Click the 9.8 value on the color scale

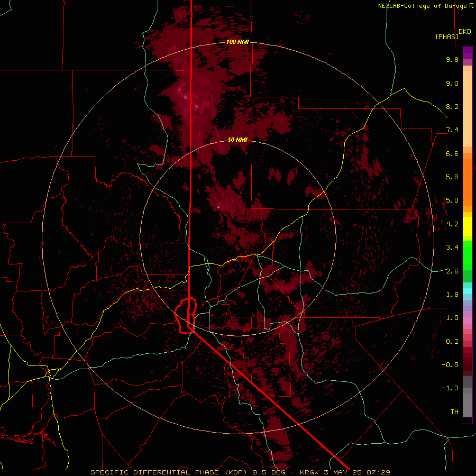point(452,59)
